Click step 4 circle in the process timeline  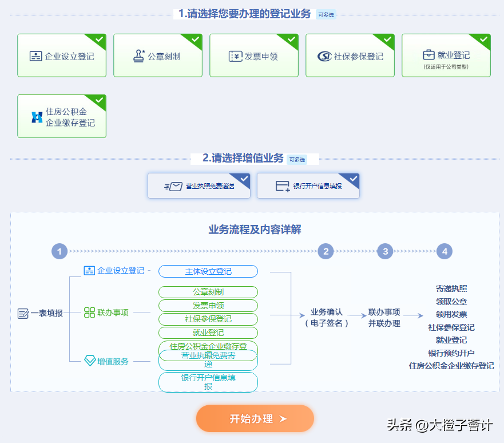tap(445, 251)
